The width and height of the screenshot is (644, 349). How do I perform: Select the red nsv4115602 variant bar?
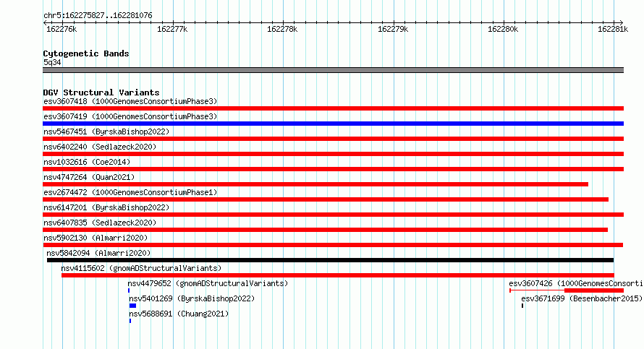(x=338, y=275)
